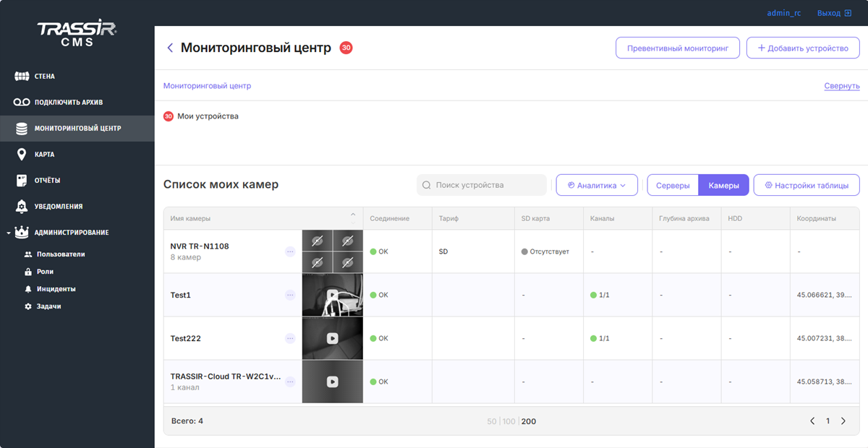
Task: Set page size to 50 rows
Action: point(492,421)
